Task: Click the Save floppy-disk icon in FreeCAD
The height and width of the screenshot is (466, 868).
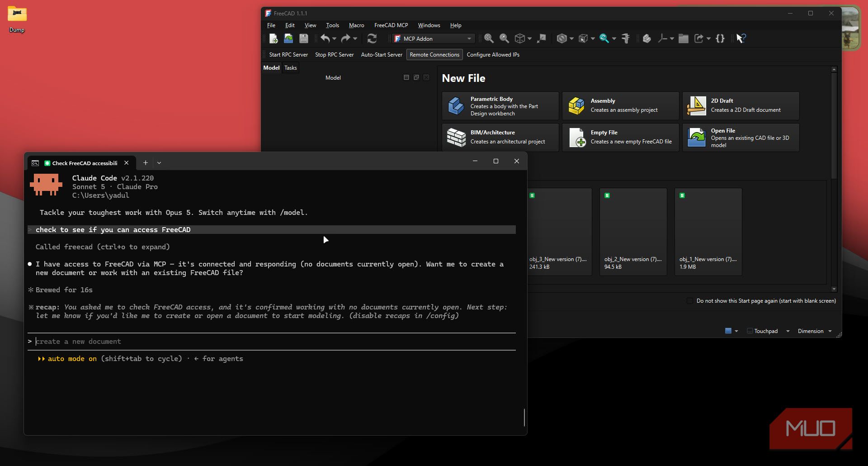Action: (304, 38)
